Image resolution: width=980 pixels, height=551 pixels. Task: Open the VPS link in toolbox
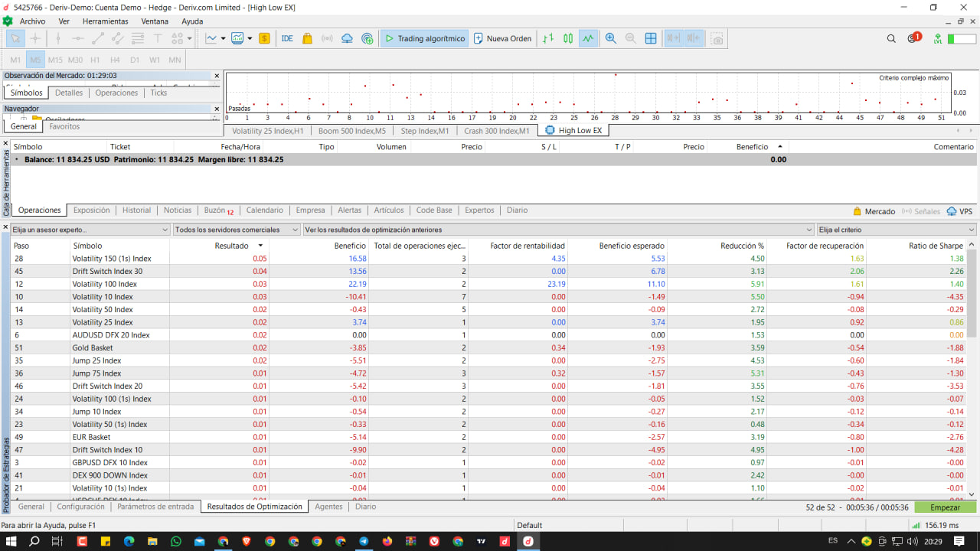click(960, 211)
